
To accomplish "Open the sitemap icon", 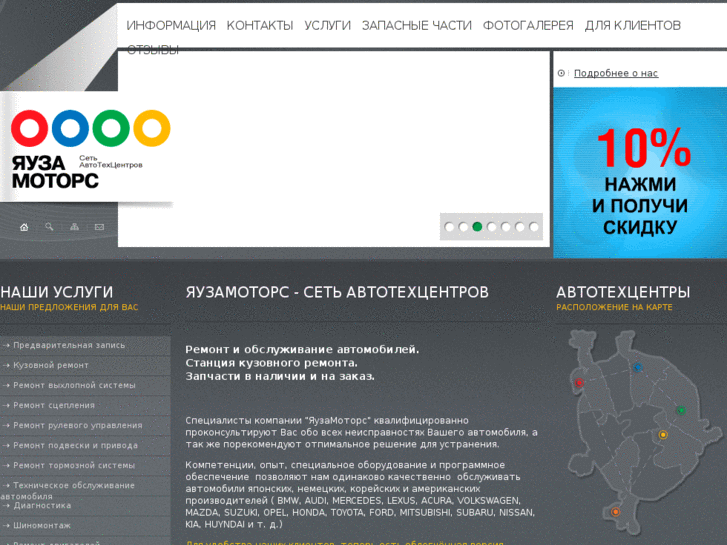I will point(74,227).
